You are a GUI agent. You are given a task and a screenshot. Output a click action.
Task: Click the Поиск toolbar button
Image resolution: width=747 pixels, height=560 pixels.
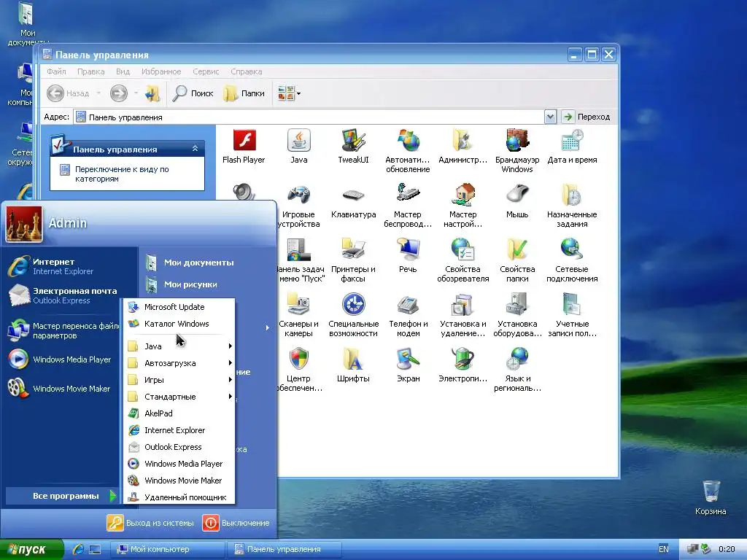tap(193, 93)
